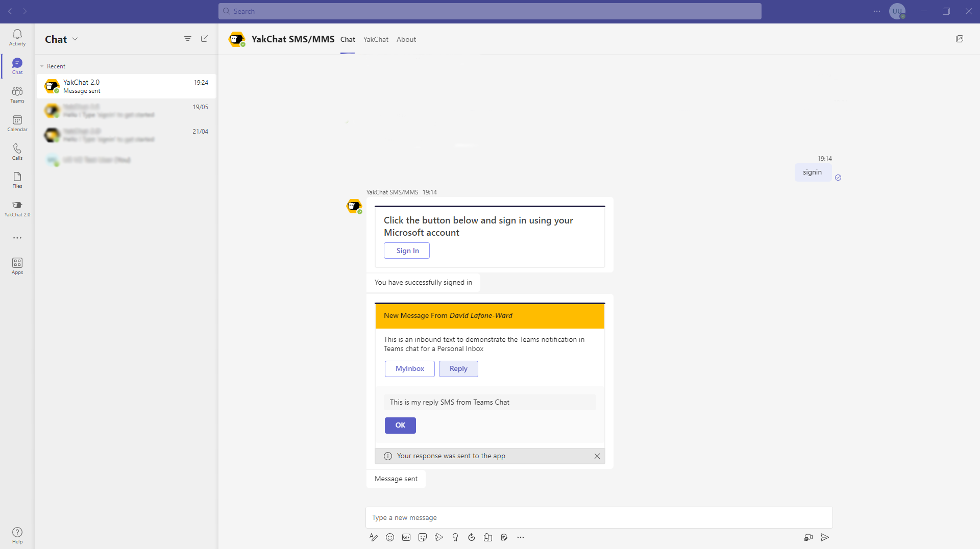Open the Loop component icon in the compose toolbar
This screenshot has height=549, width=980.
pyautogui.click(x=472, y=537)
